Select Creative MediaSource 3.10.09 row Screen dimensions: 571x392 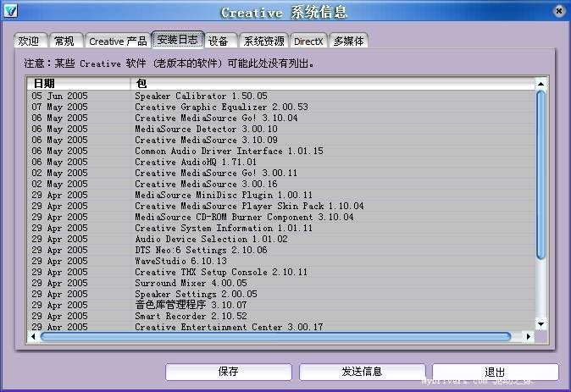[281, 141]
